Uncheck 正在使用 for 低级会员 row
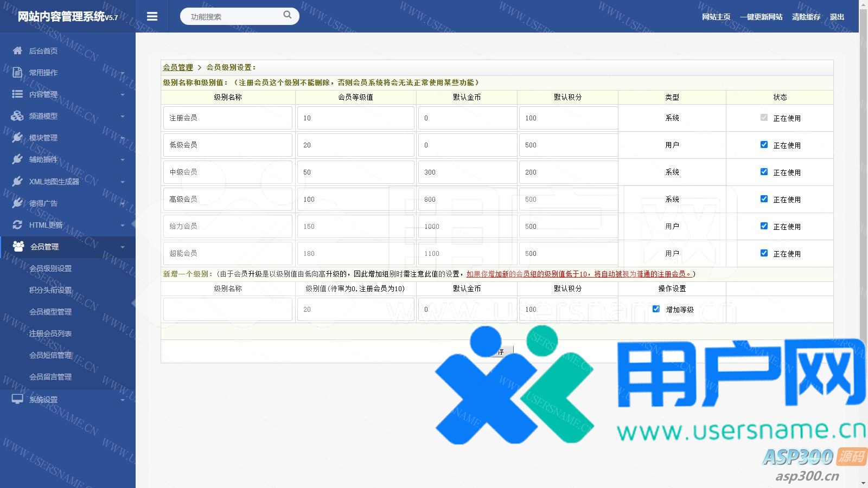Image resolution: width=868 pixels, height=488 pixels. [x=764, y=145]
